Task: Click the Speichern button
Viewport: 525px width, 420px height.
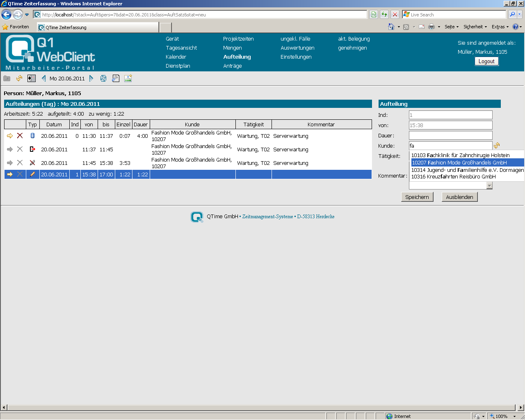Action: tap(417, 197)
